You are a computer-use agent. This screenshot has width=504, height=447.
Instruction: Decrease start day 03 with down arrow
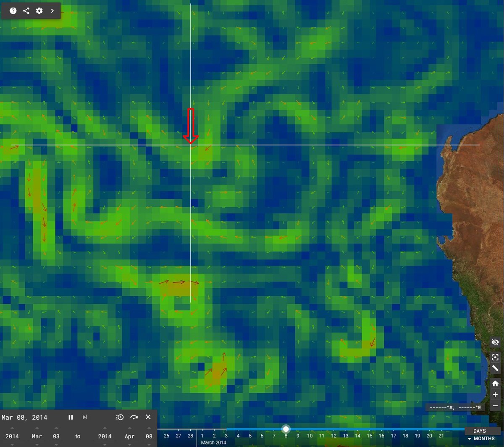point(56,444)
